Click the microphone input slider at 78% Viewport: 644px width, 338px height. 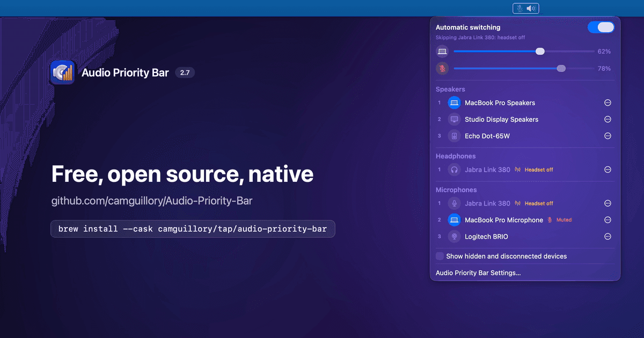click(523, 69)
